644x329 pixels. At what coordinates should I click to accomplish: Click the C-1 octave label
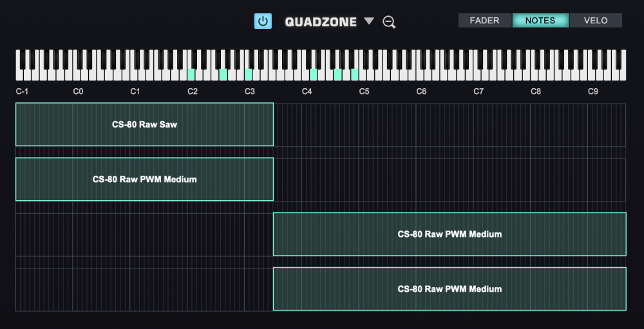(x=22, y=91)
